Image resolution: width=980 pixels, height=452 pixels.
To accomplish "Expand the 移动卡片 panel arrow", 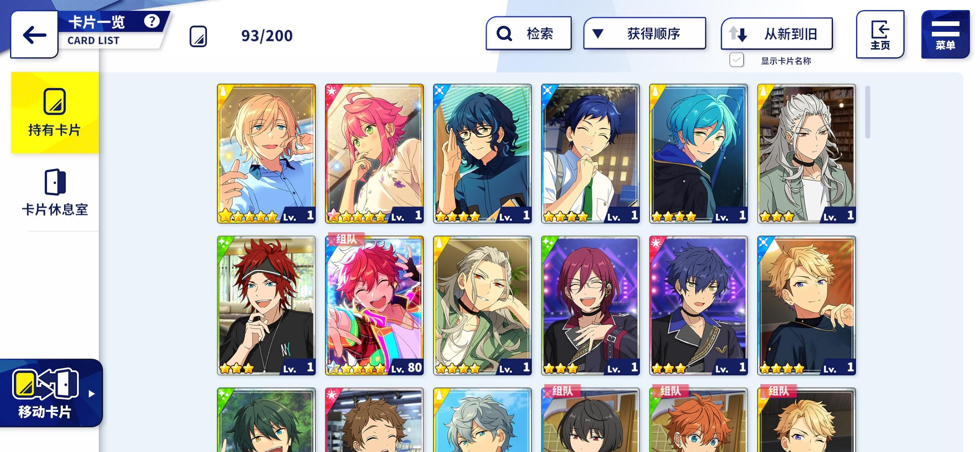I will [x=92, y=393].
